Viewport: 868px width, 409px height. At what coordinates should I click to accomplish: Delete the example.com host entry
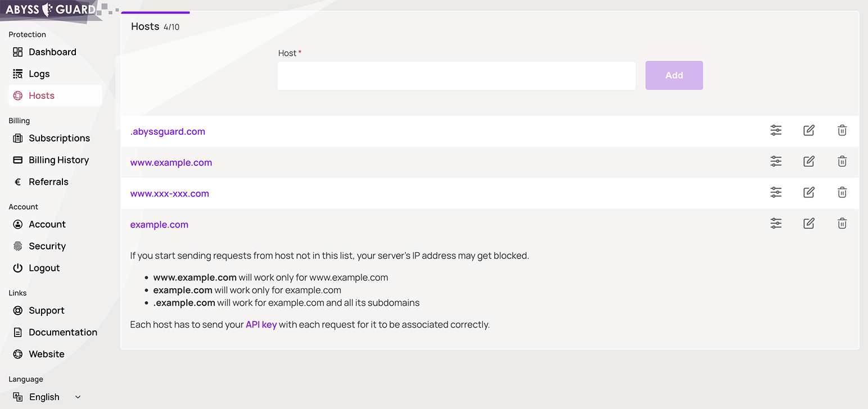pyautogui.click(x=842, y=224)
